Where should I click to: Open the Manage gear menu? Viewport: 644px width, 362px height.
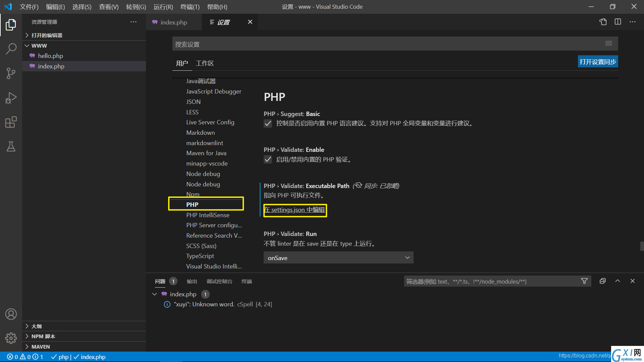pyautogui.click(x=11, y=338)
